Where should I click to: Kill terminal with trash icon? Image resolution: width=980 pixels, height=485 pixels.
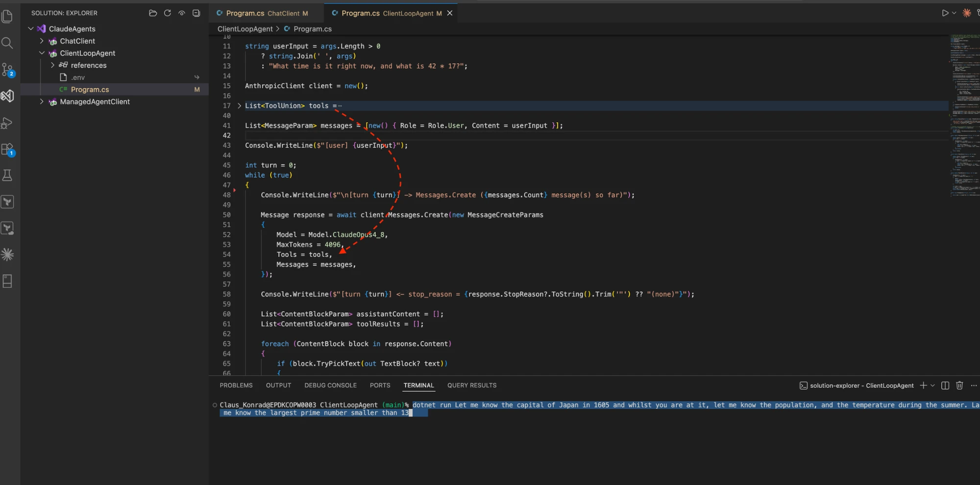tap(959, 385)
